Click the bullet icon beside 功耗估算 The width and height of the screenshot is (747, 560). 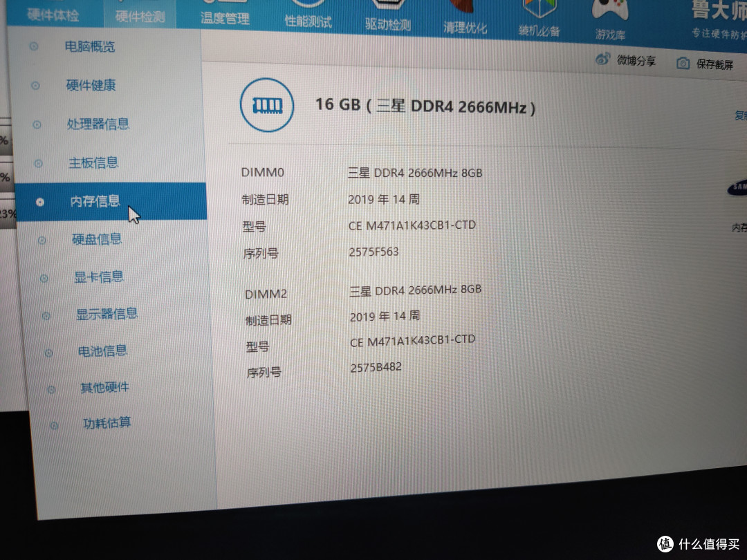[55, 425]
